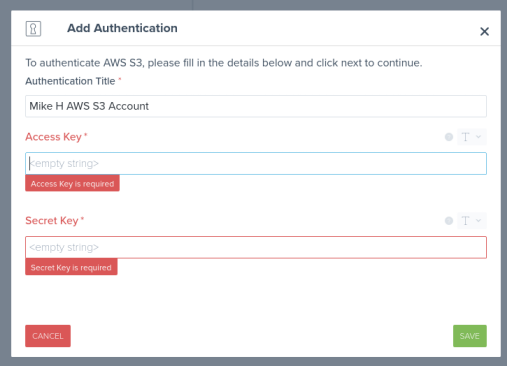
Task: Focus the Access Key input field
Action: (256, 163)
